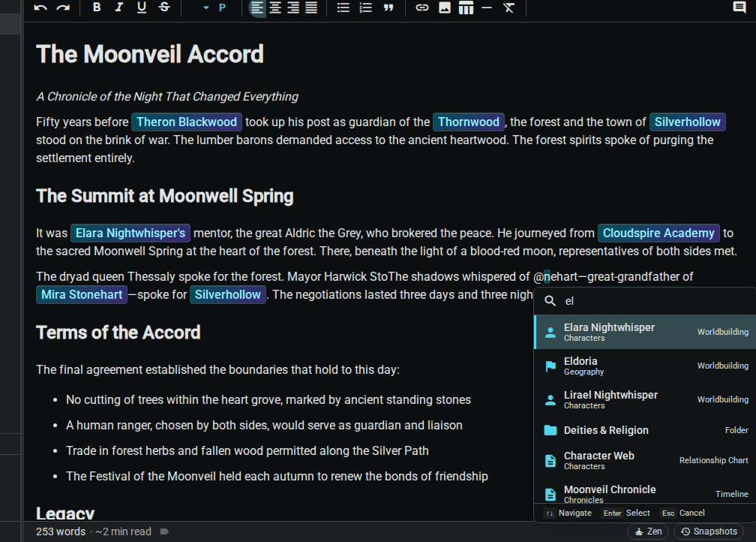Click the person icon beside Lirael Nightwhisper
The width and height of the screenshot is (756, 542).
pyautogui.click(x=550, y=400)
